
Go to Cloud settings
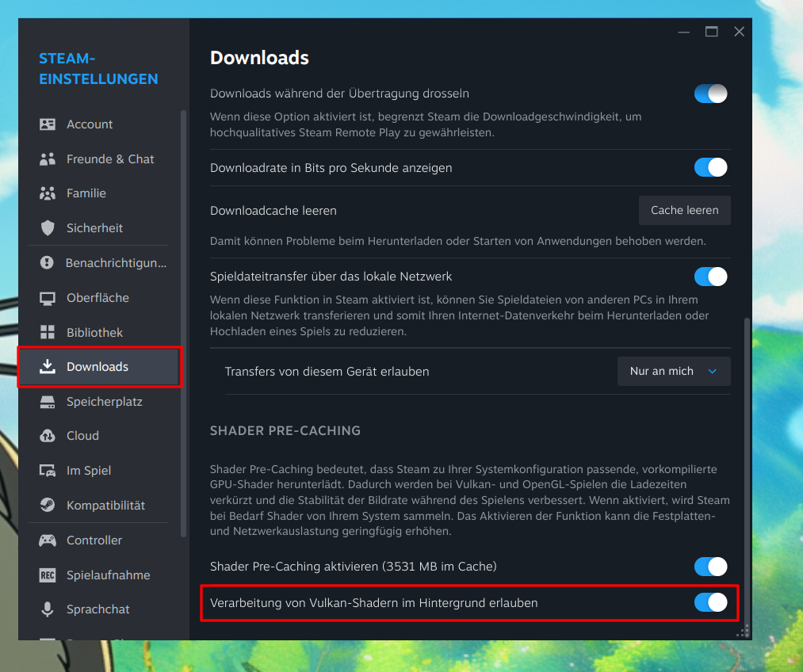(x=98, y=436)
